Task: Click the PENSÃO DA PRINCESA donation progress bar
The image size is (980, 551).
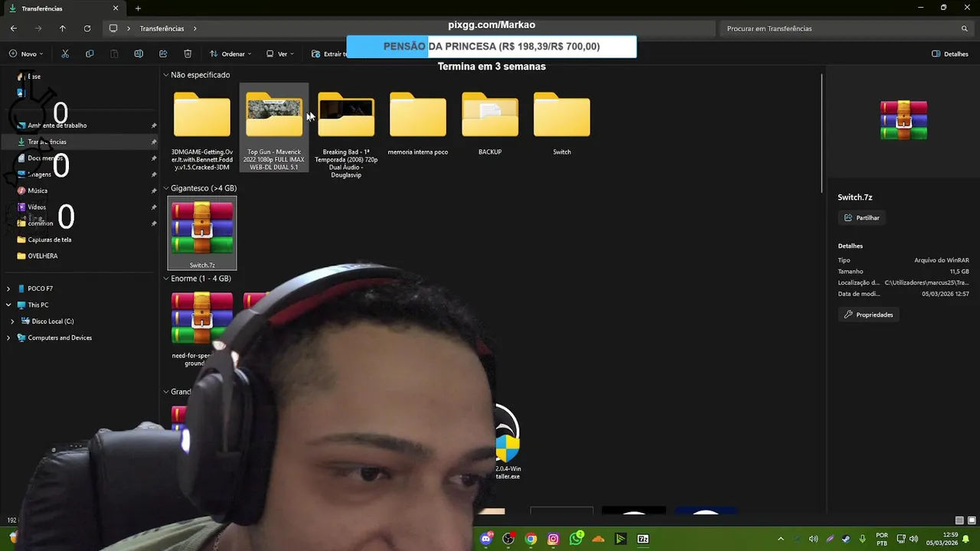Action: coord(492,47)
